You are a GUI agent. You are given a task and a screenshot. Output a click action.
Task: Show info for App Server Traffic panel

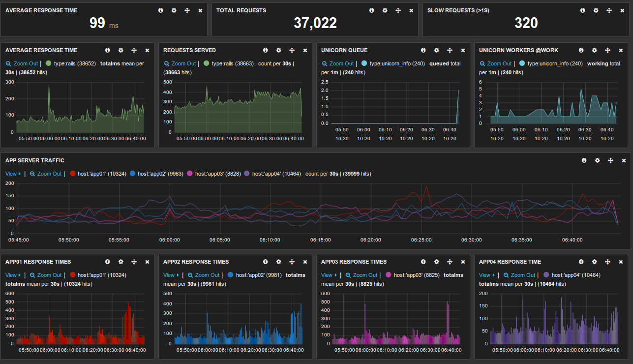(584, 160)
